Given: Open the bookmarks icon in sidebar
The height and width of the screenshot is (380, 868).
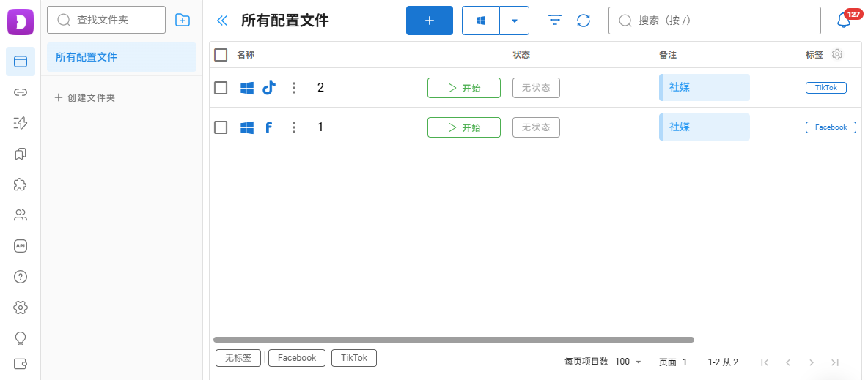Looking at the screenshot, I should click(21, 154).
